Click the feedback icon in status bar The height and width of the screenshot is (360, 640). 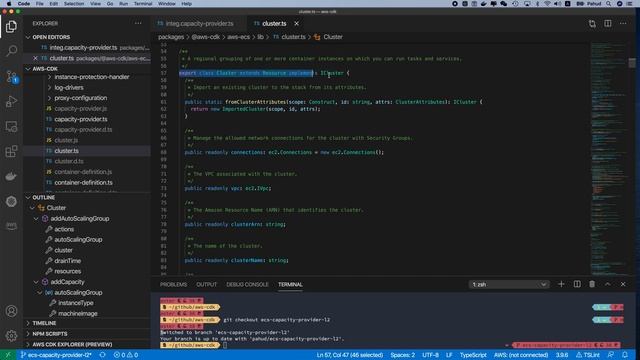(x=611, y=355)
